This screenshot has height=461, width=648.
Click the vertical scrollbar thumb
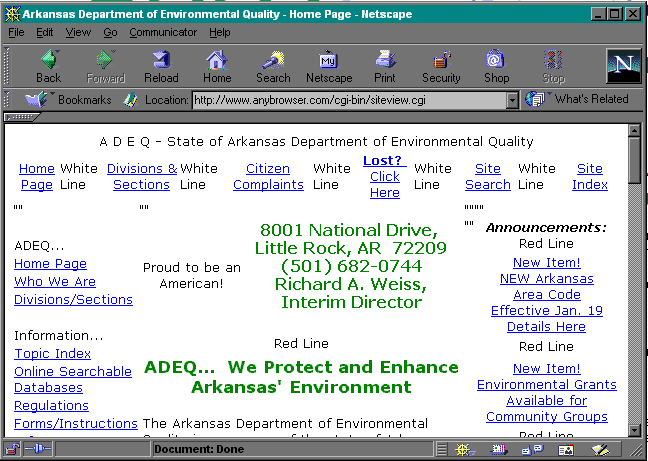click(634, 160)
